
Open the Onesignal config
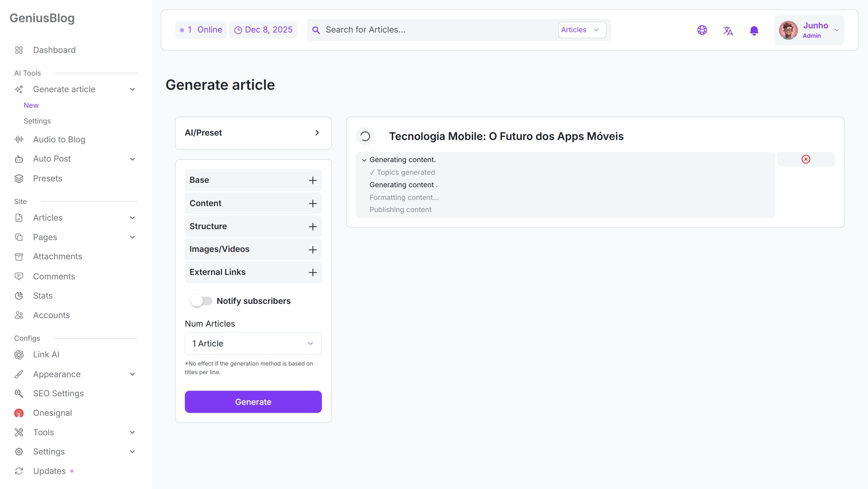tap(52, 413)
